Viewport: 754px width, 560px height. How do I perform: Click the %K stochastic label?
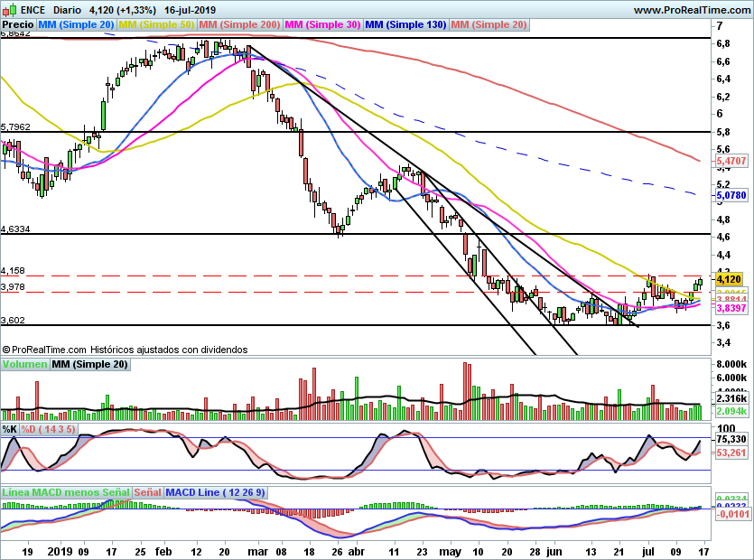pos(10,429)
